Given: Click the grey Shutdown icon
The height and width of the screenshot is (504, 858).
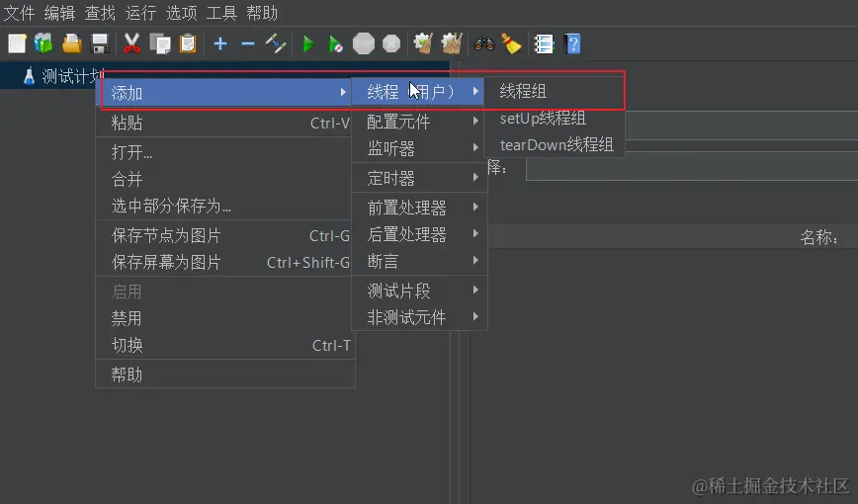Looking at the screenshot, I should pos(391,43).
